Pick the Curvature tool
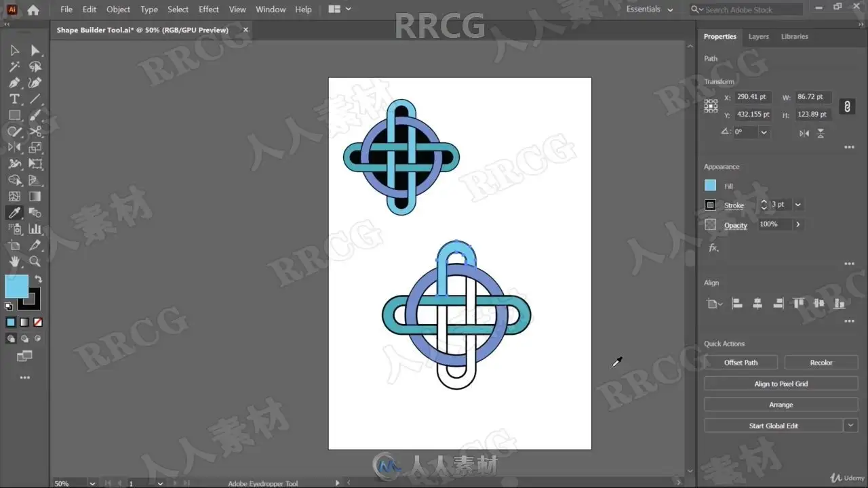 (x=35, y=83)
